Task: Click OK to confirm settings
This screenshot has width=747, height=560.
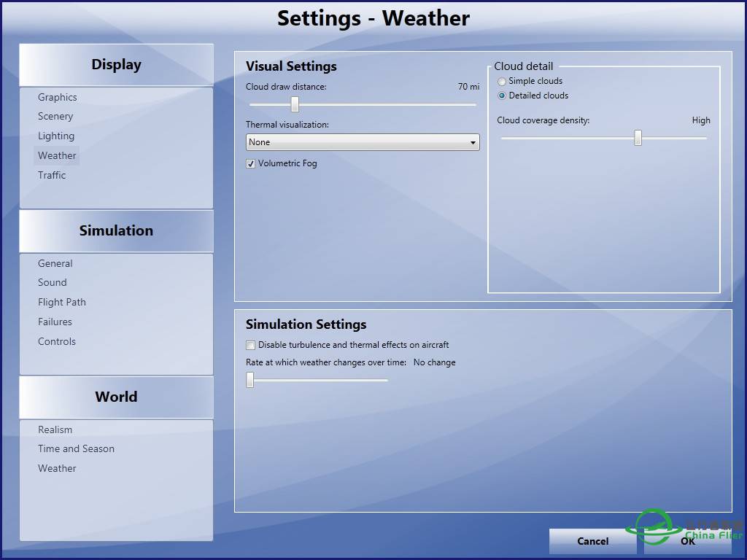Action: click(x=687, y=541)
